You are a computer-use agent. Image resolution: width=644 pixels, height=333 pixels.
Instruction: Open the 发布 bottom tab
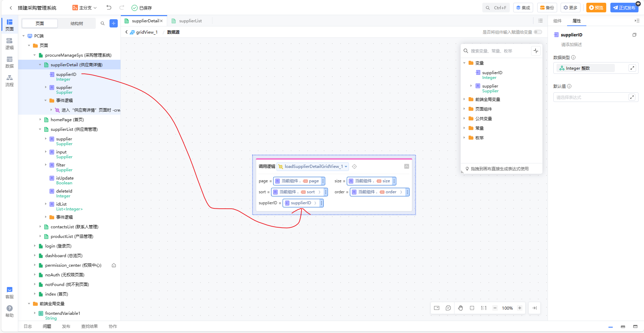point(66,326)
